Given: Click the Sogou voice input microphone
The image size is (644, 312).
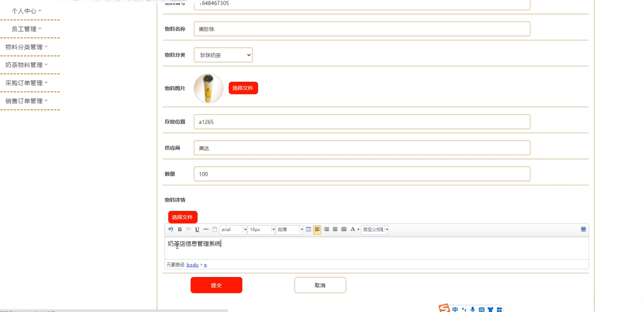Looking at the screenshot, I should 473,309.
